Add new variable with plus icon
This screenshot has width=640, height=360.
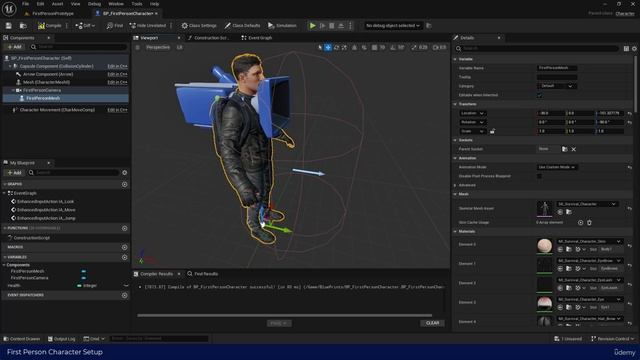124,257
